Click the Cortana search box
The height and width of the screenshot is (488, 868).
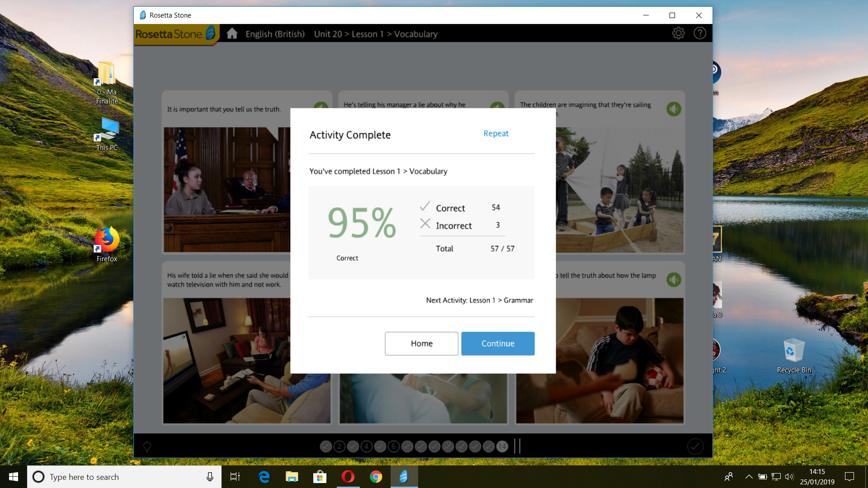click(124, 477)
